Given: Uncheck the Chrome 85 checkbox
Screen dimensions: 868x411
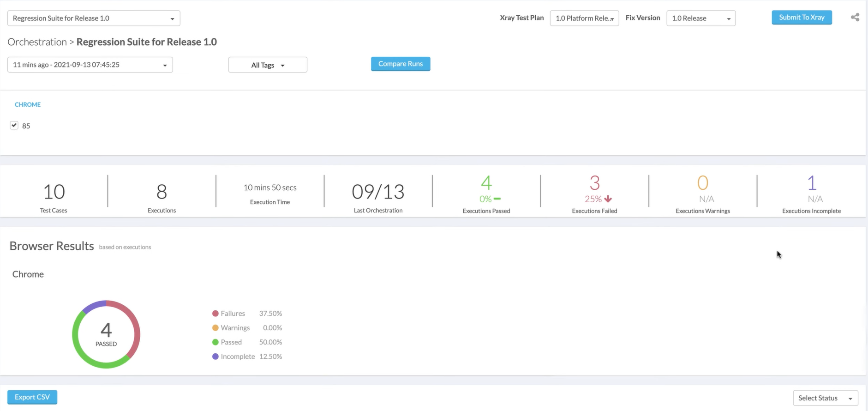Looking at the screenshot, I should pos(14,126).
